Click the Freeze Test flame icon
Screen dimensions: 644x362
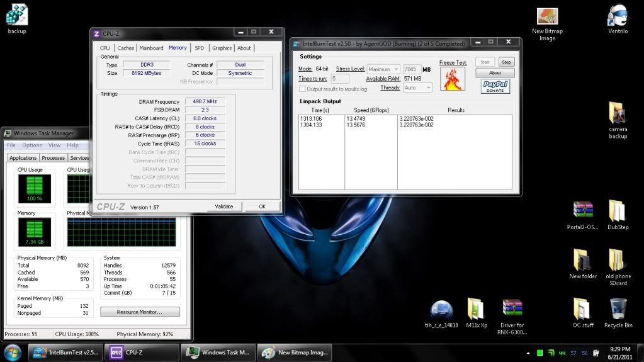click(x=453, y=79)
